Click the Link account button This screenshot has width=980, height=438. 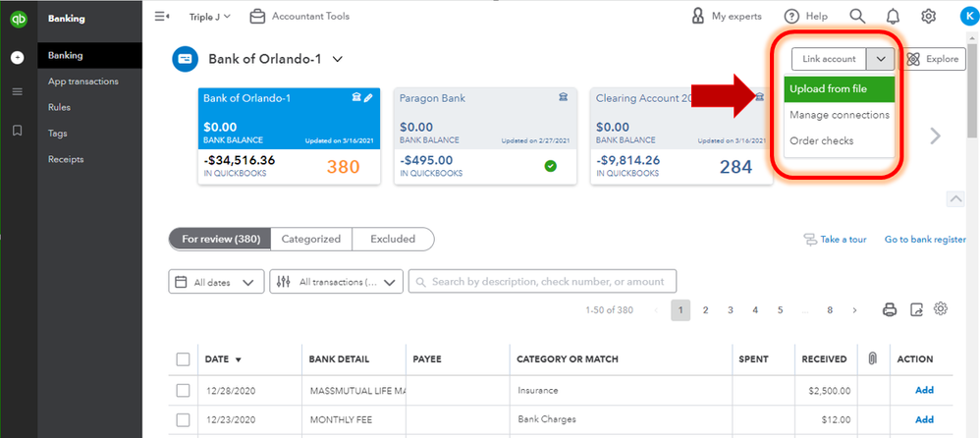point(829,59)
